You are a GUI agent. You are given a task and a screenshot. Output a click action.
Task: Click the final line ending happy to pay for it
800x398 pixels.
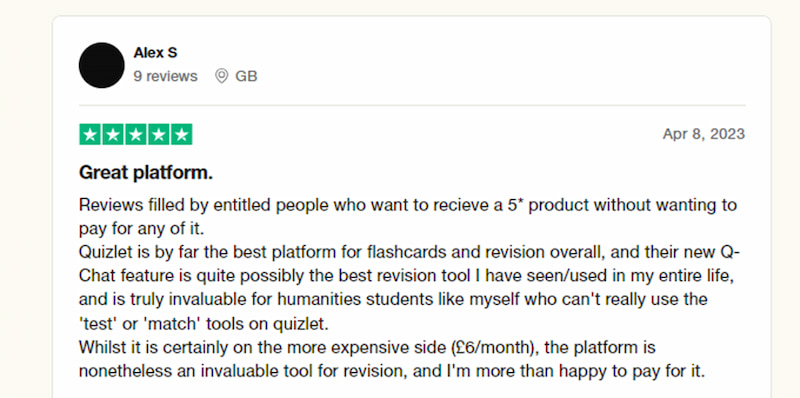pyautogui.click(x=392, y=371)
